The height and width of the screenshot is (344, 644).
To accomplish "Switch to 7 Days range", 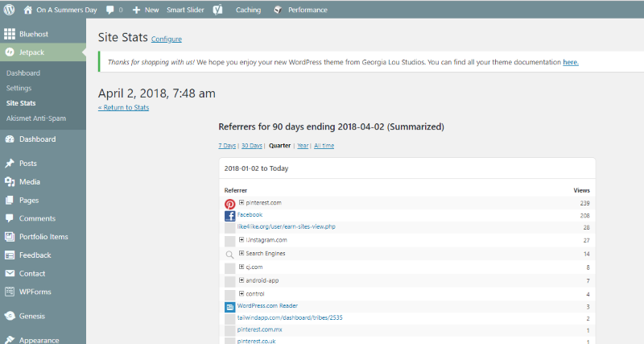I will click(x=227, y=146).
